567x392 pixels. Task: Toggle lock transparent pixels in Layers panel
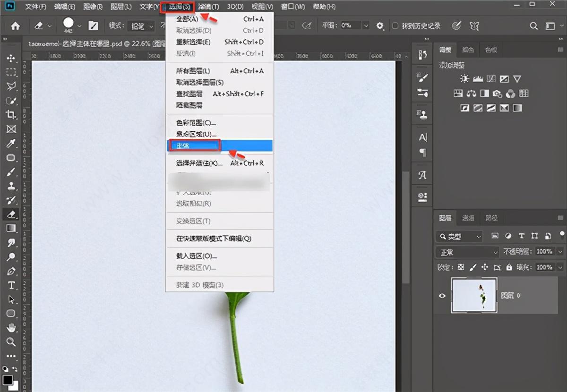click(461, 267)
